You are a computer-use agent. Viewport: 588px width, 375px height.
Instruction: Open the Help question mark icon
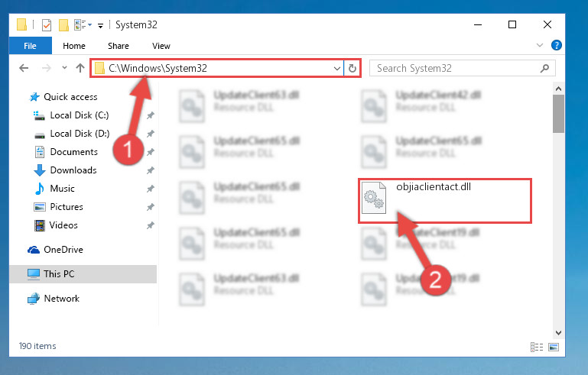[557, 45]
